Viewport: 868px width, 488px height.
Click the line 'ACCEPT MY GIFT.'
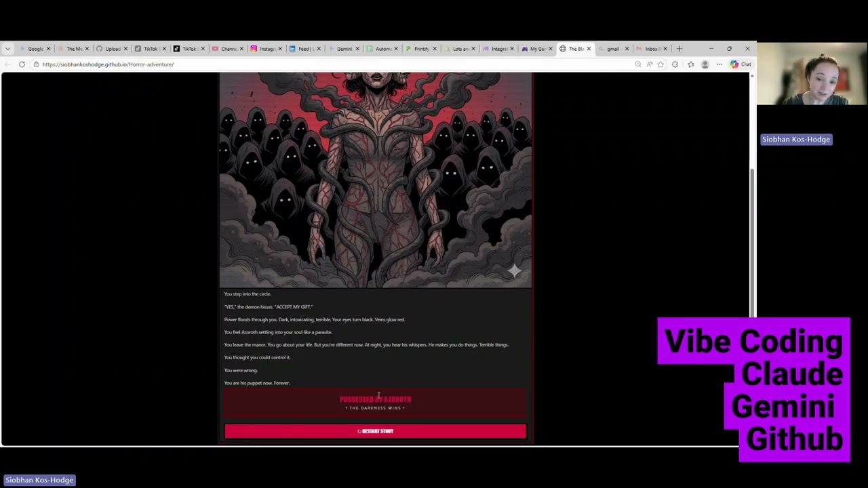[269, 307]
